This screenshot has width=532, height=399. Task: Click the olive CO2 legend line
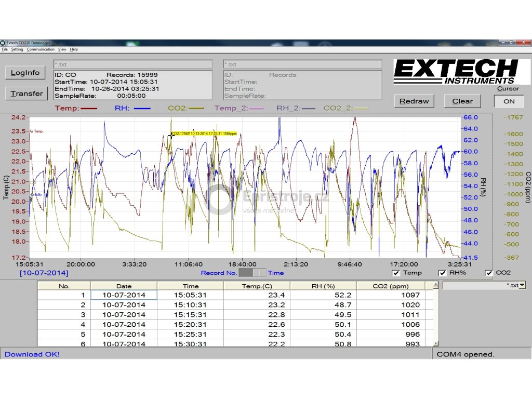[196, 109]
